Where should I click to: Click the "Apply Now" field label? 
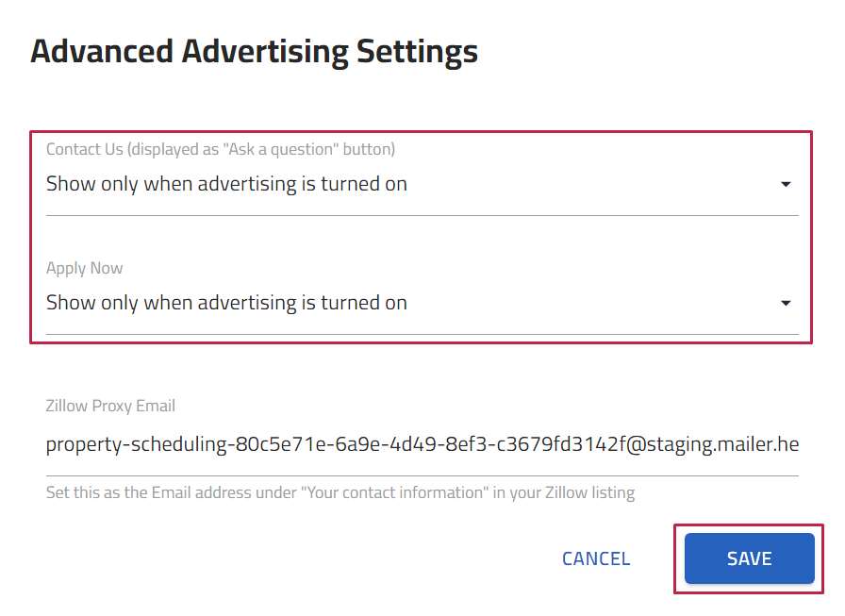point(84,268)
